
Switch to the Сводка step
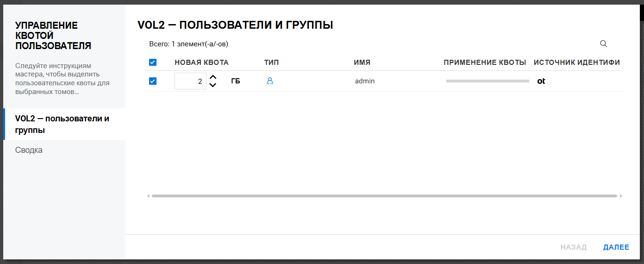pos(29,150)
